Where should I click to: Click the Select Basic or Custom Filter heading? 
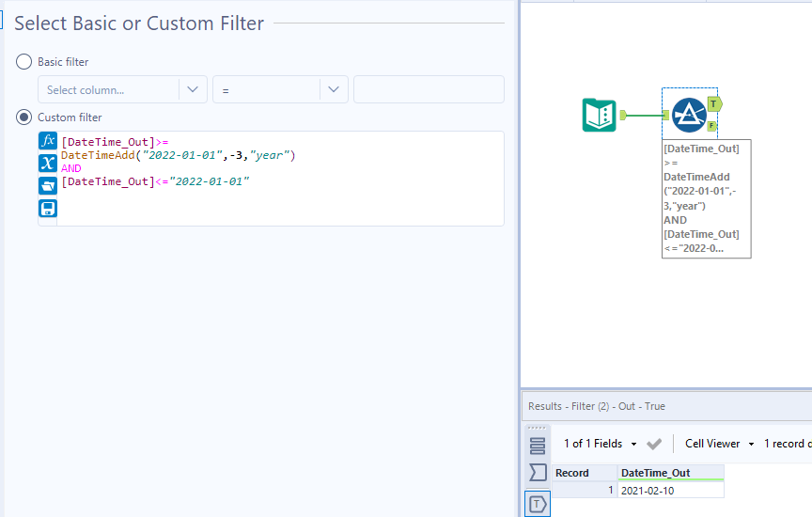[x=139, y=23]
